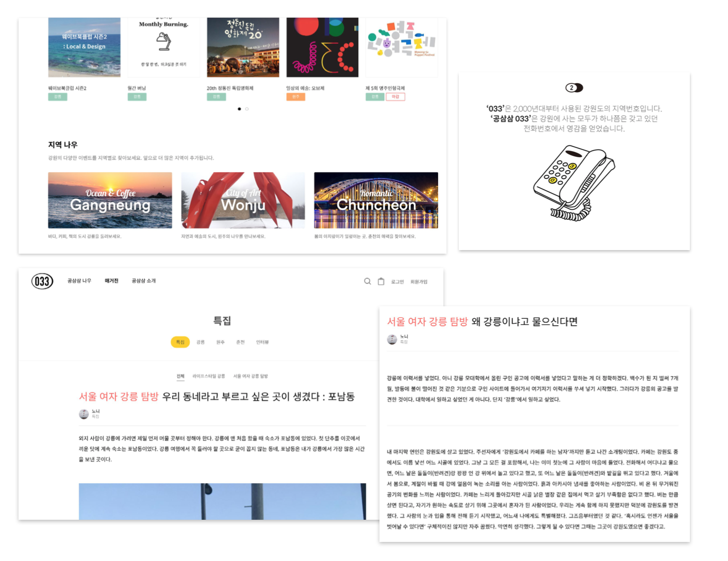The height and width of the screenshot is (561, 728).
Task: Click the 033 oval logo
Action: 42,281
